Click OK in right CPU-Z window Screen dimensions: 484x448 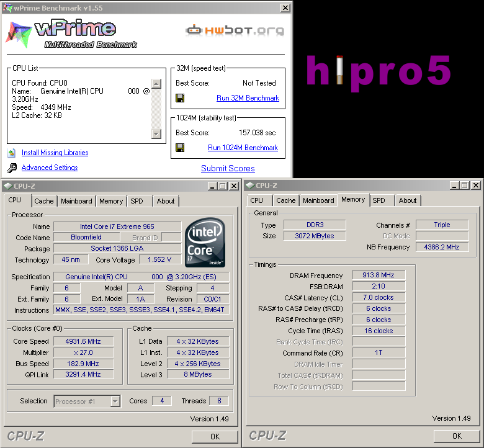click(457, 436)
